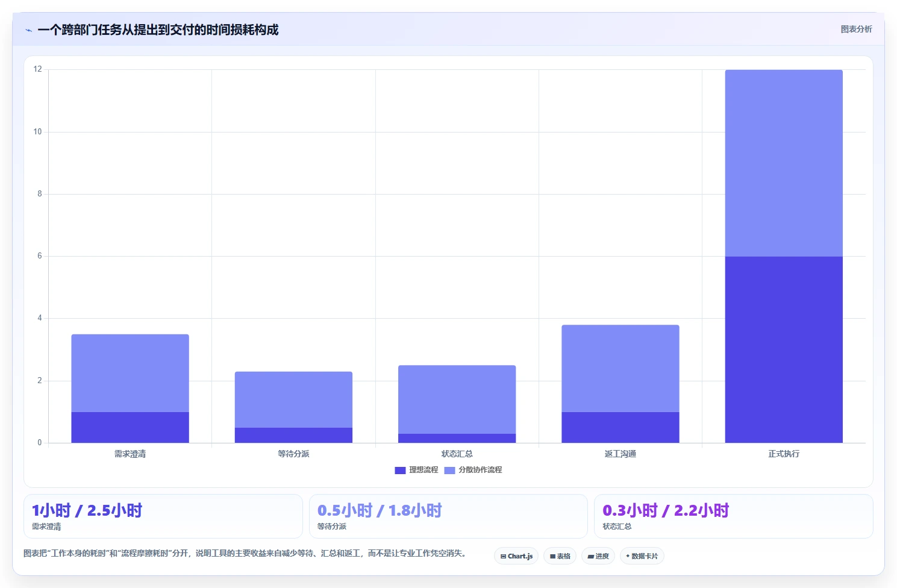Click the 需求澄清 caption in the first data card
897x588 pixels.
[46, 527]
